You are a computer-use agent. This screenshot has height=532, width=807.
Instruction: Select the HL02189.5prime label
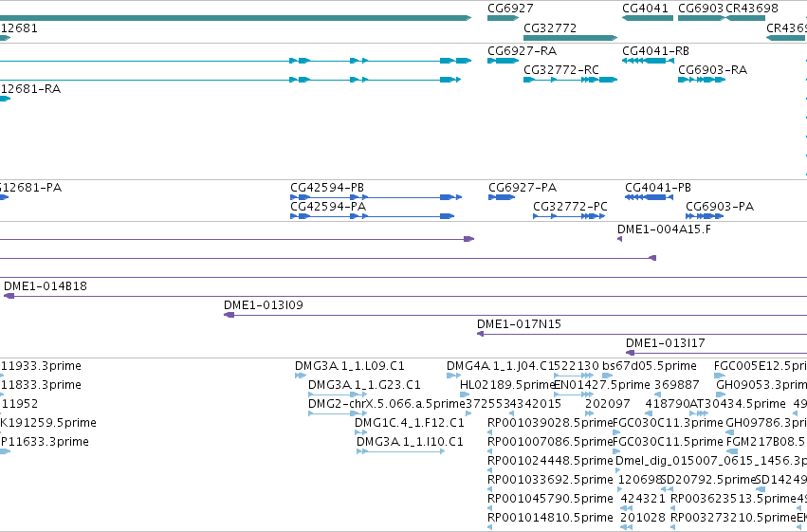pos(507,385)
